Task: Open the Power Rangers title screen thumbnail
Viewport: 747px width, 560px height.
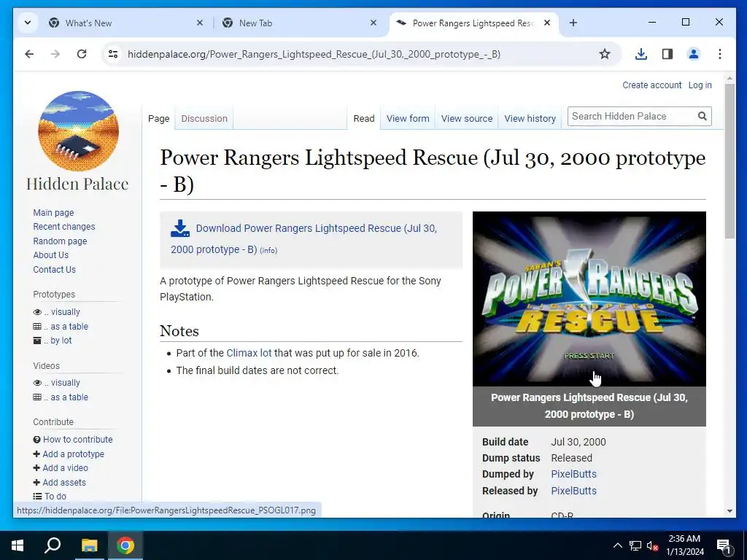Action: [x=589, y=298]
